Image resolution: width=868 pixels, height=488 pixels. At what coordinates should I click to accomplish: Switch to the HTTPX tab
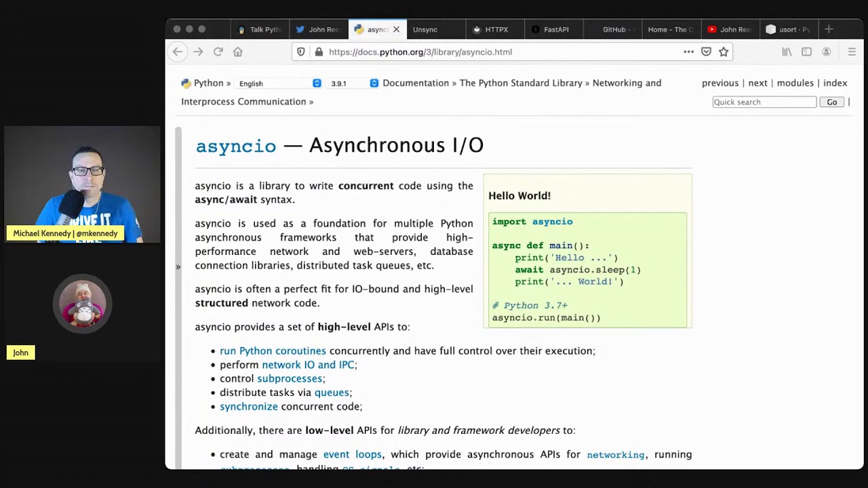point(496,29)
